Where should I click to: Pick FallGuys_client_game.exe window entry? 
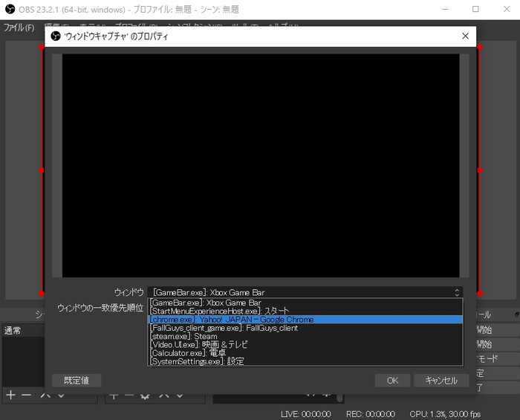click(x=305, y=328)
